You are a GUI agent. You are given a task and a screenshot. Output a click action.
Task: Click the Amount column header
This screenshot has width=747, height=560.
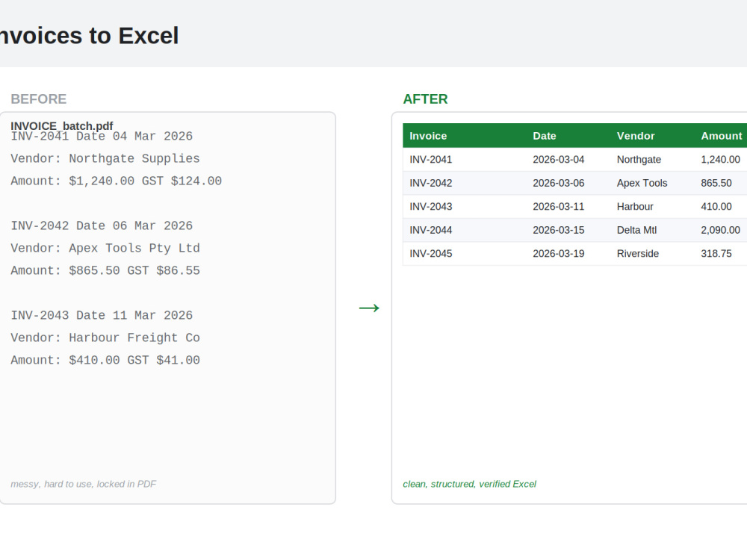tap(721, 136)
